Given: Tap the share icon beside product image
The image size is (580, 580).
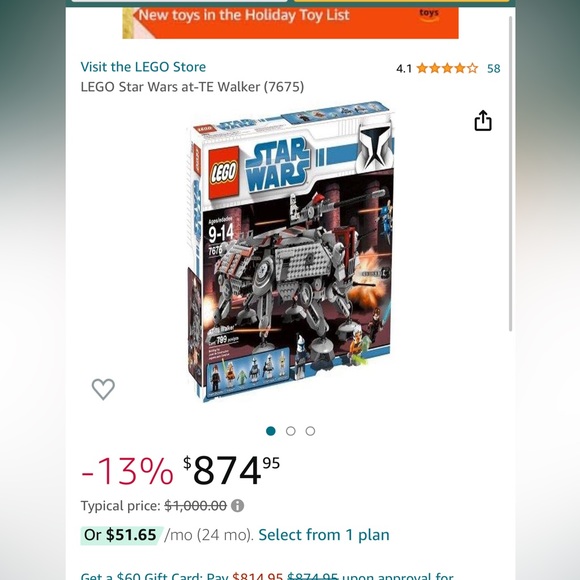Looking at the screenshot, I should 483,120.
